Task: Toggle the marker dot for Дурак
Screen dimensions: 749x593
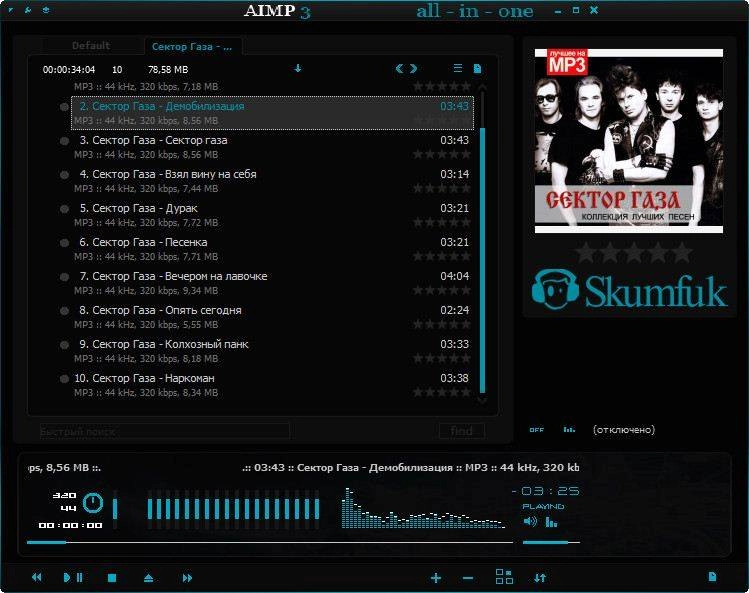Action: [x=64, y=209]
